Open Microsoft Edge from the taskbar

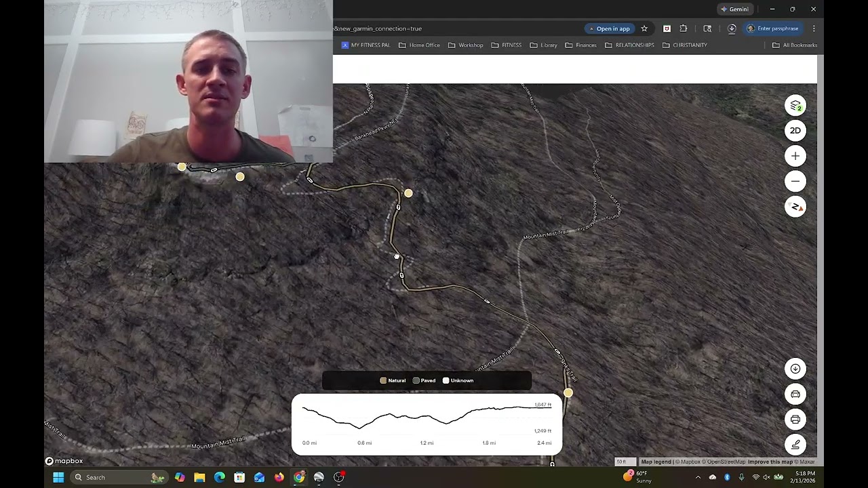(x=220, y=477)
